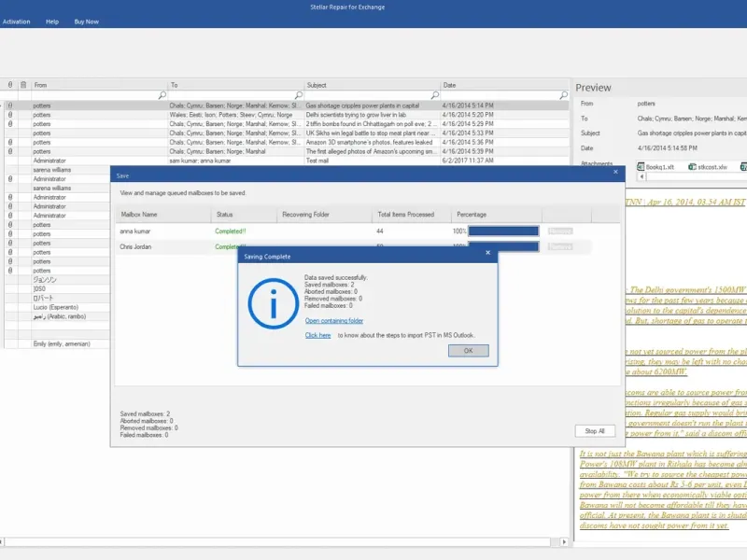The image size is (747, 560).
Task: Click the Open containing folder link
Action: coord(334,320)
